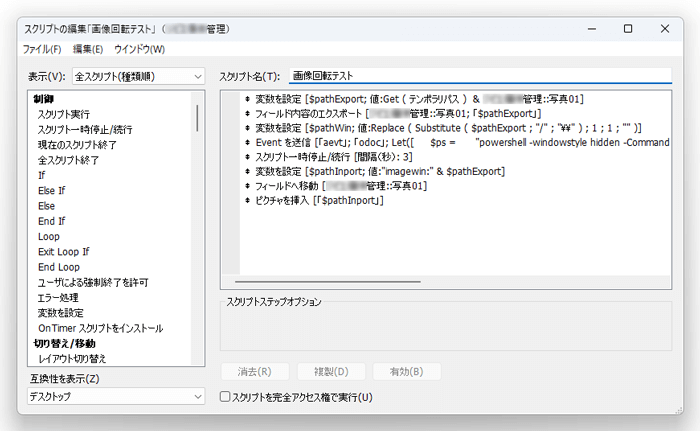Open the 互換性を表示 デスクトップ dropdown
The width and height of the screenshot is (700, 431).
[x=116, y=396]
